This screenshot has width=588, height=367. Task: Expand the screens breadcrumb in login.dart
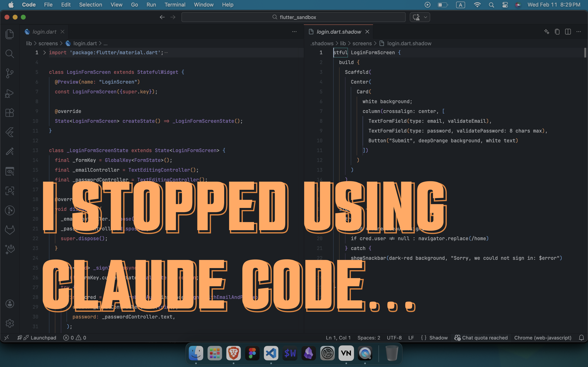pyautogui.click(x=48, y=43)
